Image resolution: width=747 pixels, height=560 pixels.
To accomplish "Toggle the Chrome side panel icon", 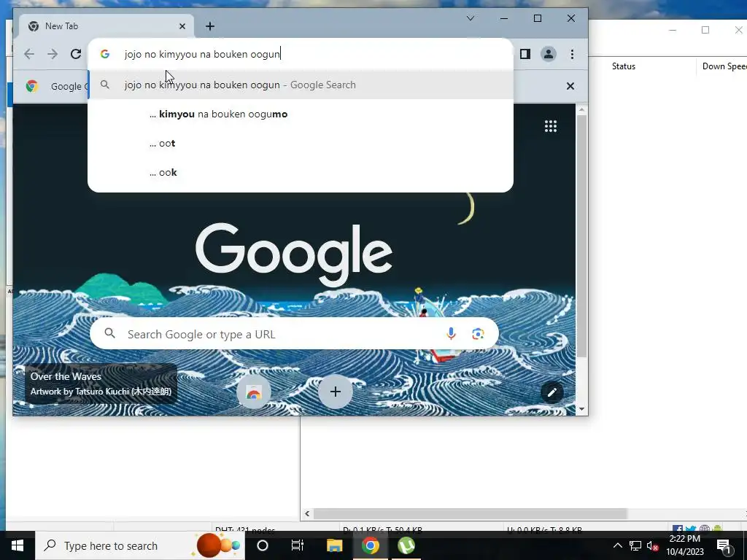I will (525, 54).
